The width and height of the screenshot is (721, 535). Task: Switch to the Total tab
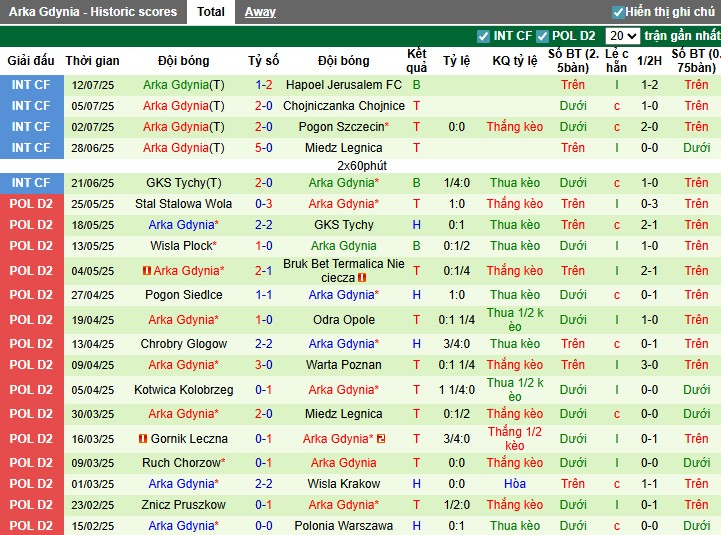coord(210,12)
